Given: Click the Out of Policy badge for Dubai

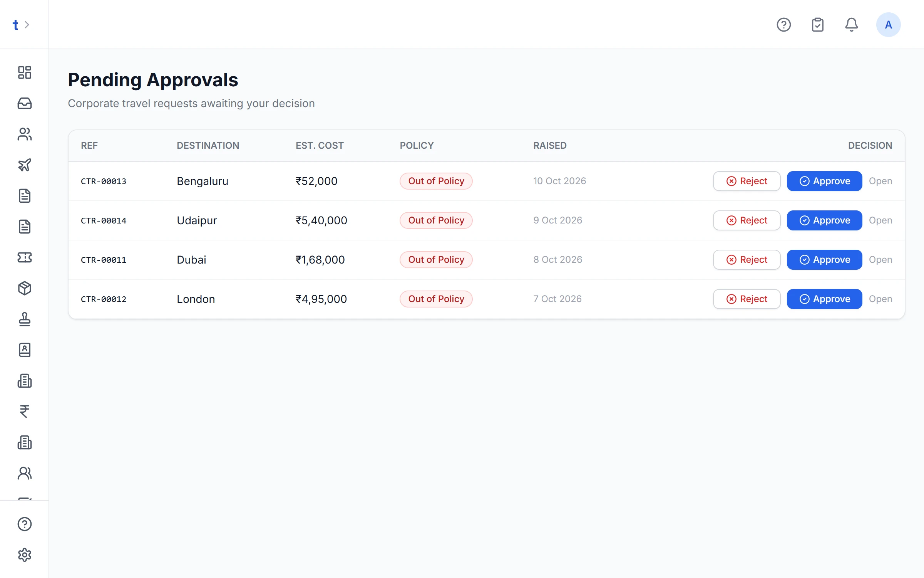Looking at the screenshot, I should click(x=436, y=260).
